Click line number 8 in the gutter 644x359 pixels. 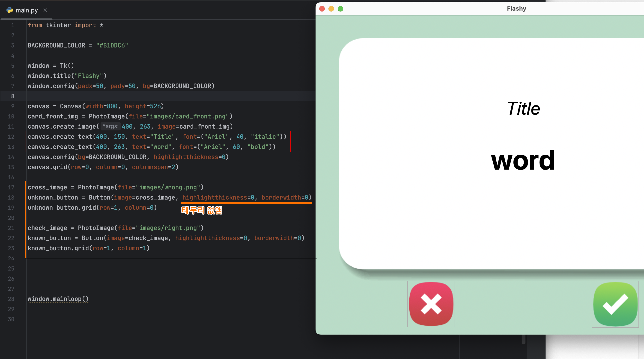pos(12,96)
